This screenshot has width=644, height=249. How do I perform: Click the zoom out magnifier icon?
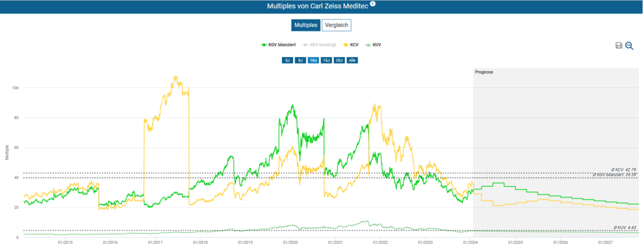point(629,46)
